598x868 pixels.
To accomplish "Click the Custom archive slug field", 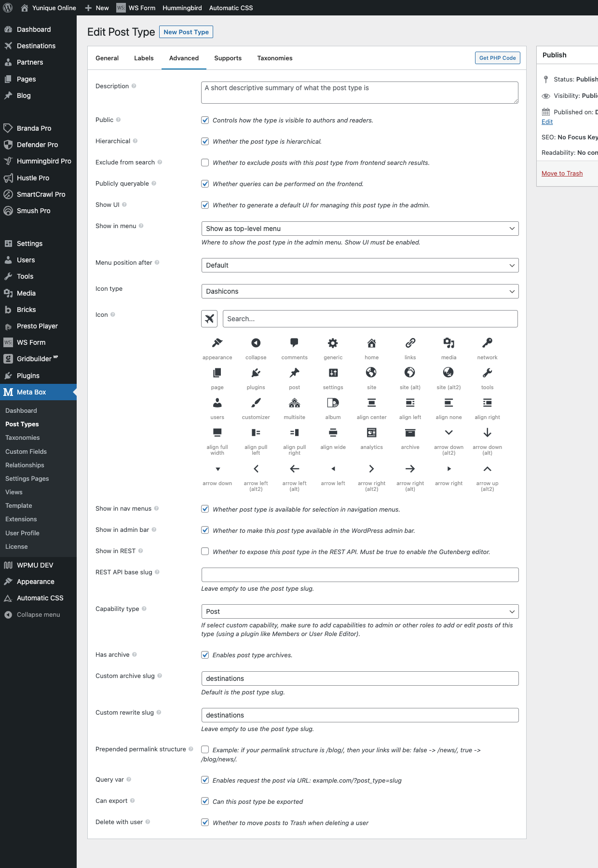I will click(360, 678).
